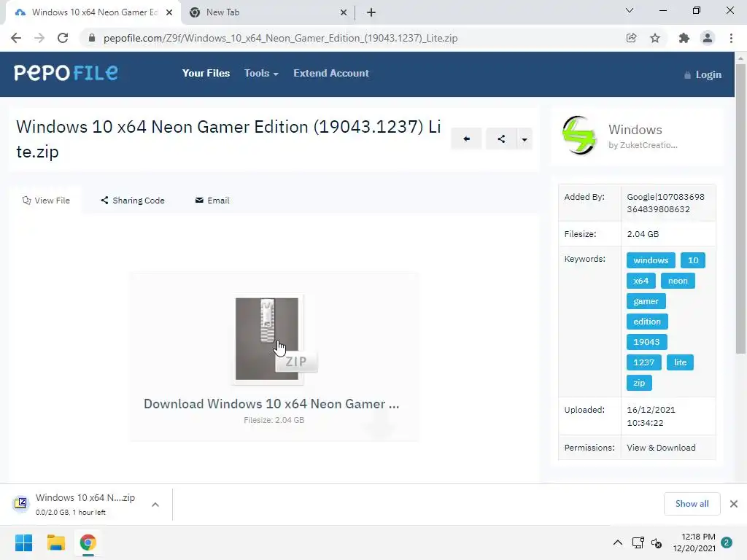Click the Login link
Image resolution: width=747 pixels, height=560 pixels.
coord(703,75)
